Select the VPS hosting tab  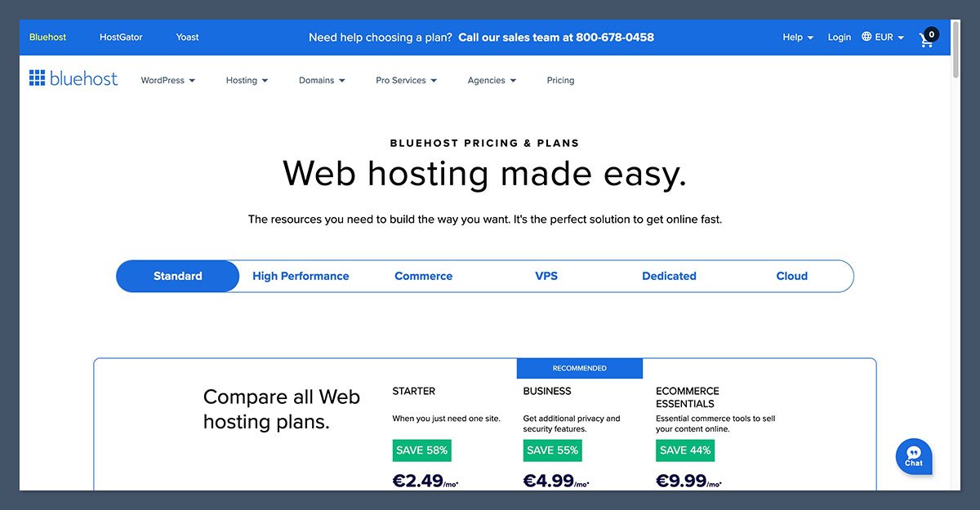point(546,276)
